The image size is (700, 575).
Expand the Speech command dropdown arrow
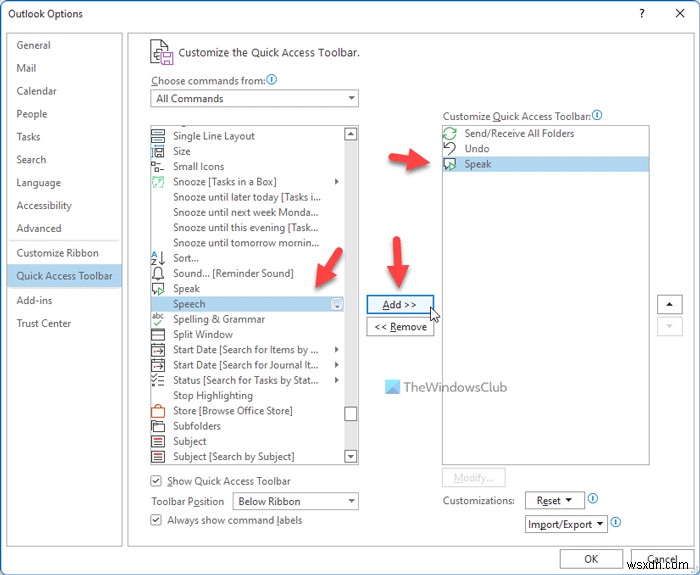click(337, 304)
